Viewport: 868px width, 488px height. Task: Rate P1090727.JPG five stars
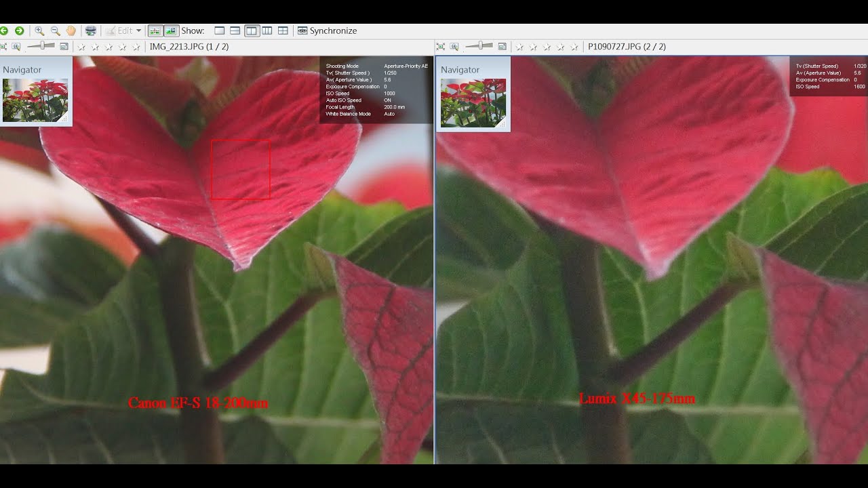click(574, 47)
